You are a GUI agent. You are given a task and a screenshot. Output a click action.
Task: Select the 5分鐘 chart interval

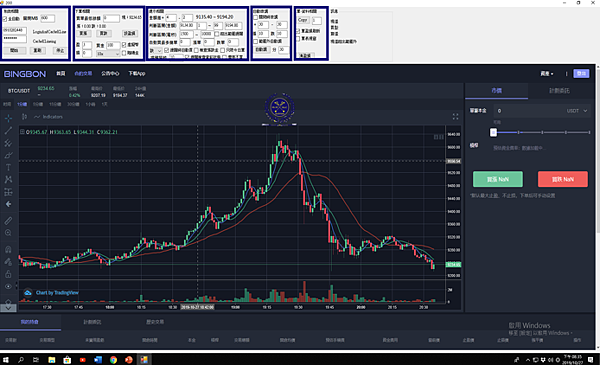tap(38, 104)
